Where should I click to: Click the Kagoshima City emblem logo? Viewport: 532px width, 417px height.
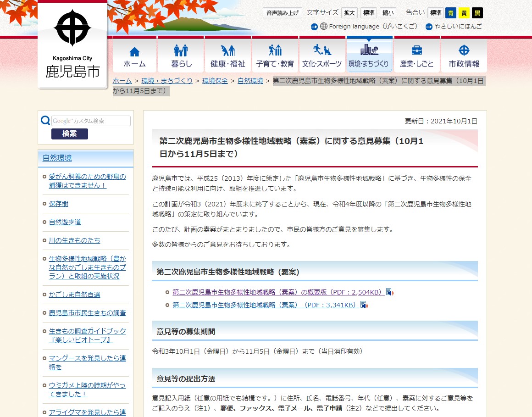[x=72, y=28]
